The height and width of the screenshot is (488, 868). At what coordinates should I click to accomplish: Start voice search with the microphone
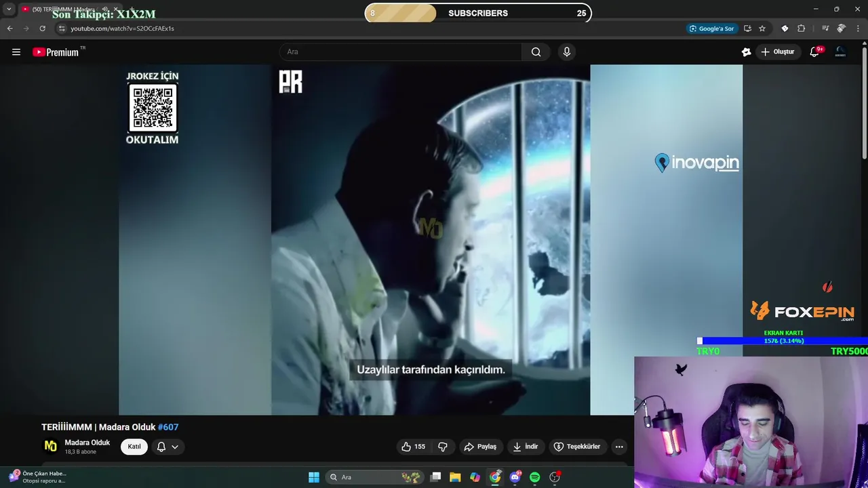[x=567, y=52]
